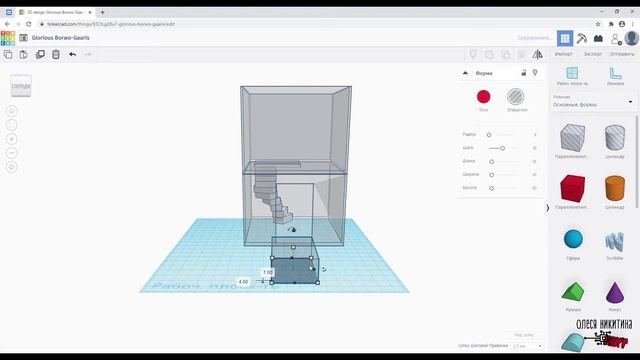The image size is (640, 360).
Task: Adjust the Steps slider handle
Action: 502,148
